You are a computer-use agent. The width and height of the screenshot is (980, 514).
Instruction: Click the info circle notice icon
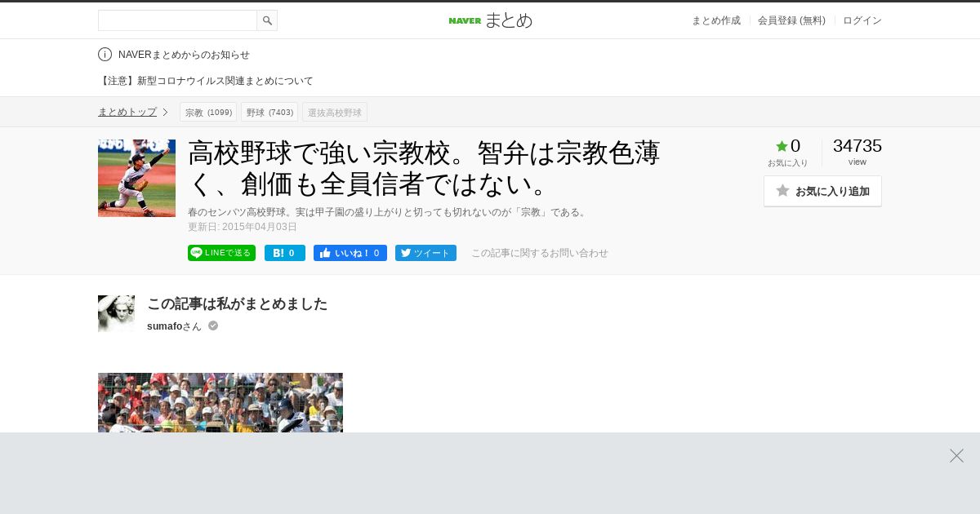[x=105, y=55]
